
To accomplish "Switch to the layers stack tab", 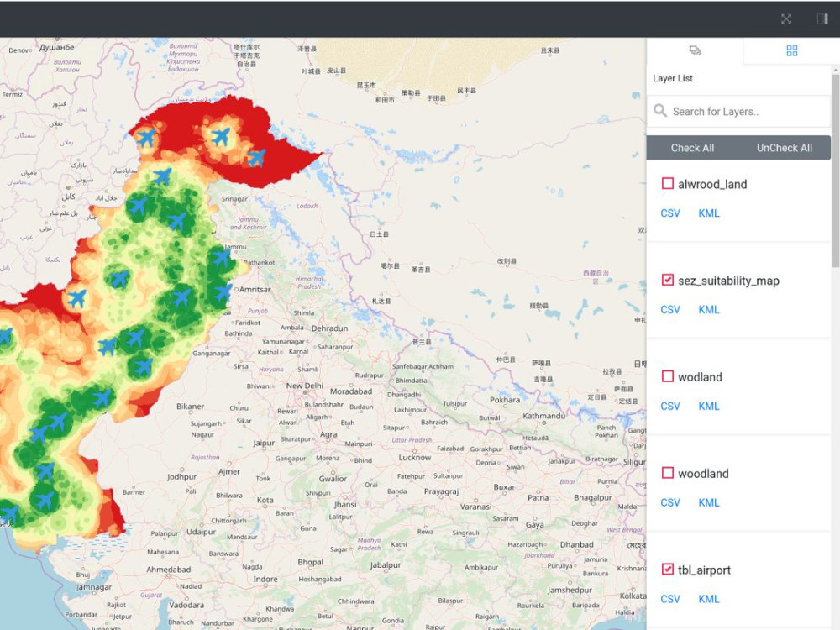I will 695,51.
